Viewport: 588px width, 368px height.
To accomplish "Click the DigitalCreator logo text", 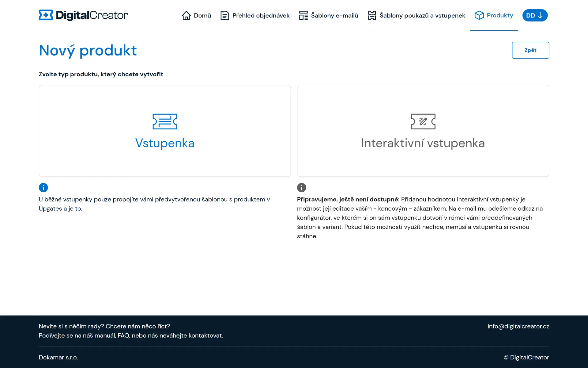I will click(92, 15).
